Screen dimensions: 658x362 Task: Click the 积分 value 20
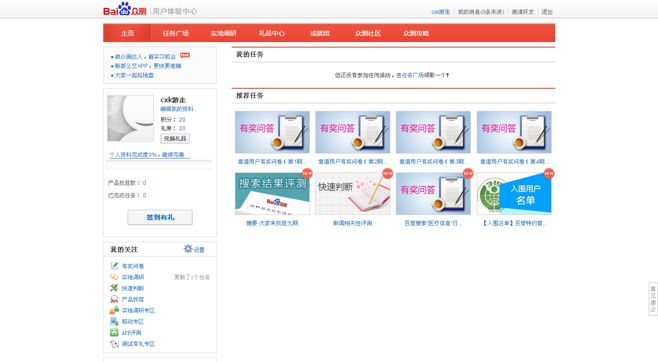point(182,120)
